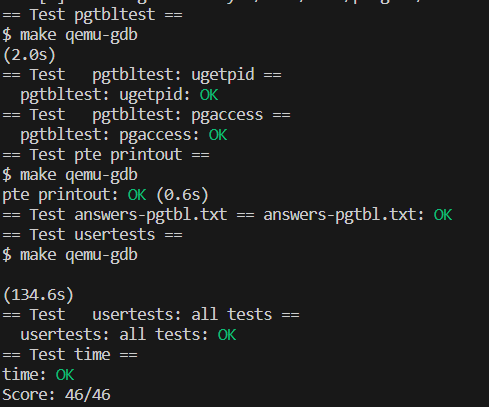Click the (2.0s) duration text

(x=29, y=55)
